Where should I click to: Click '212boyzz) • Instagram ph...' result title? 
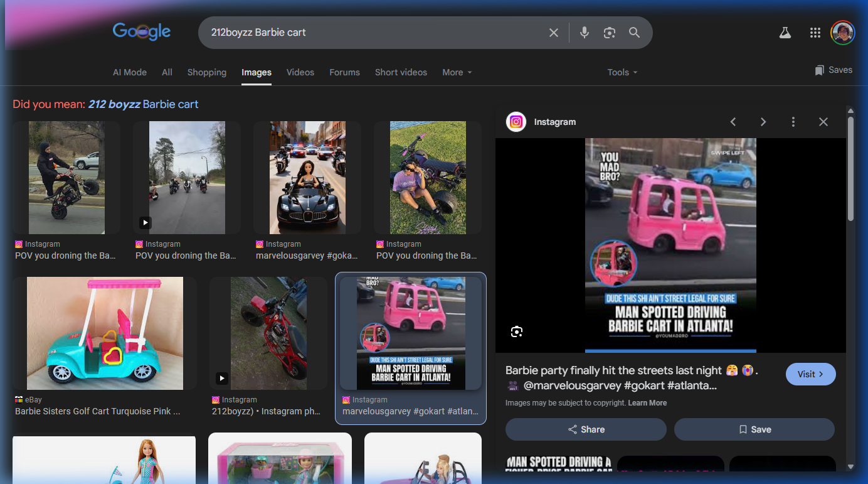tap(266, 411)
